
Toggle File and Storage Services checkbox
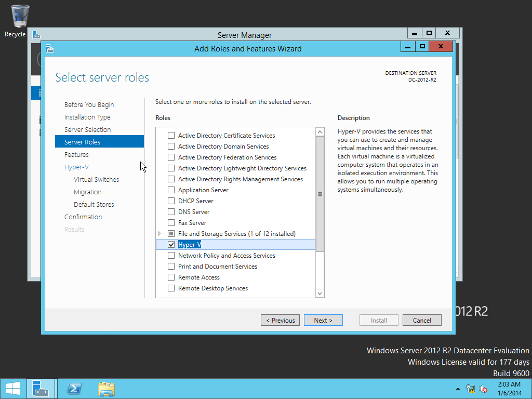pyautogui.click(x=171, y=233)
